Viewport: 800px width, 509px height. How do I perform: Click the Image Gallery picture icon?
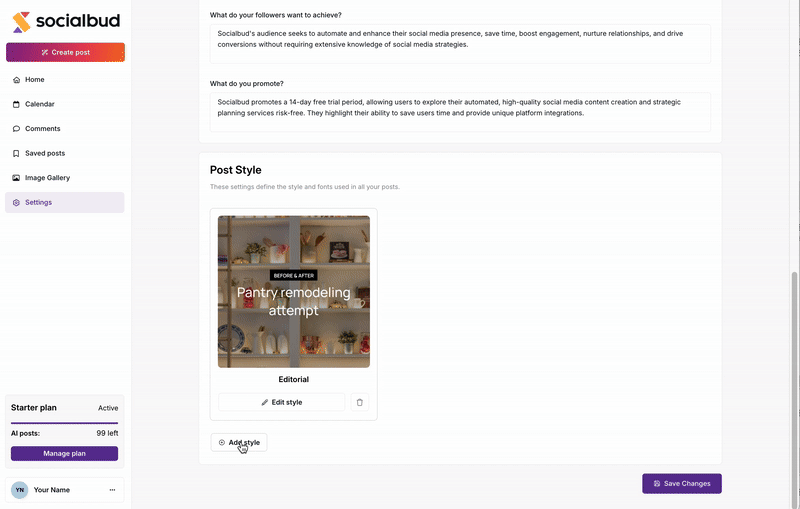(x=16, y=177)
